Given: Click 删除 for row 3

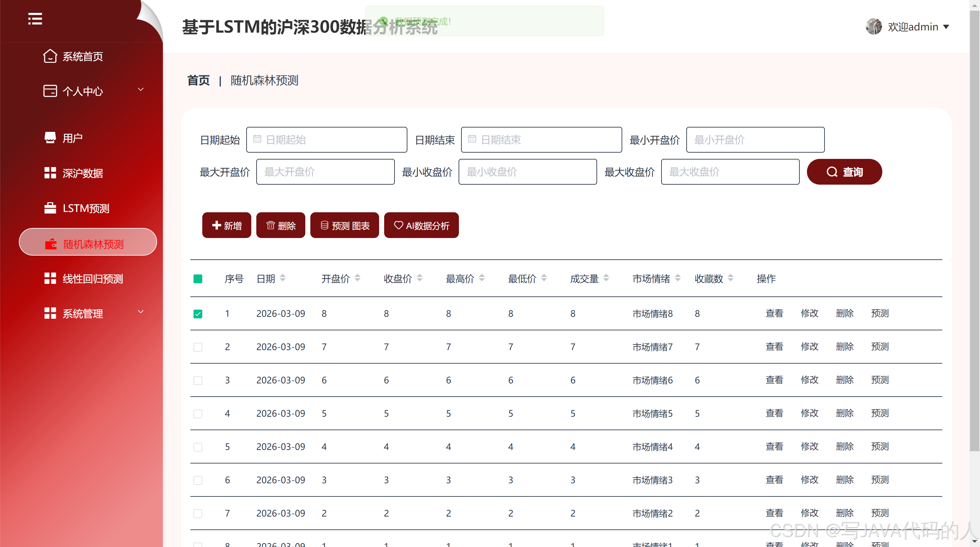Looking at the screenshot, I should click(x=845, y=380).
